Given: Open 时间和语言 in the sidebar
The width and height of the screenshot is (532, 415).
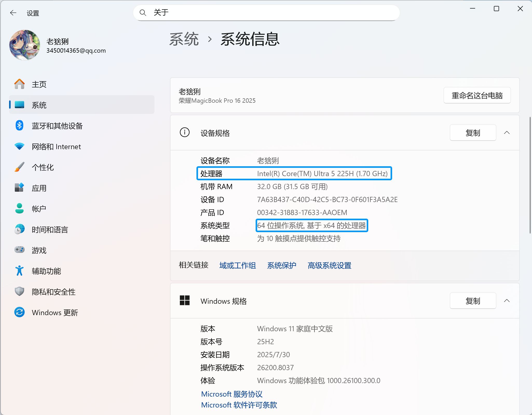Looking at the screenshot, I should pyautogui.click(x=50, y=230).
